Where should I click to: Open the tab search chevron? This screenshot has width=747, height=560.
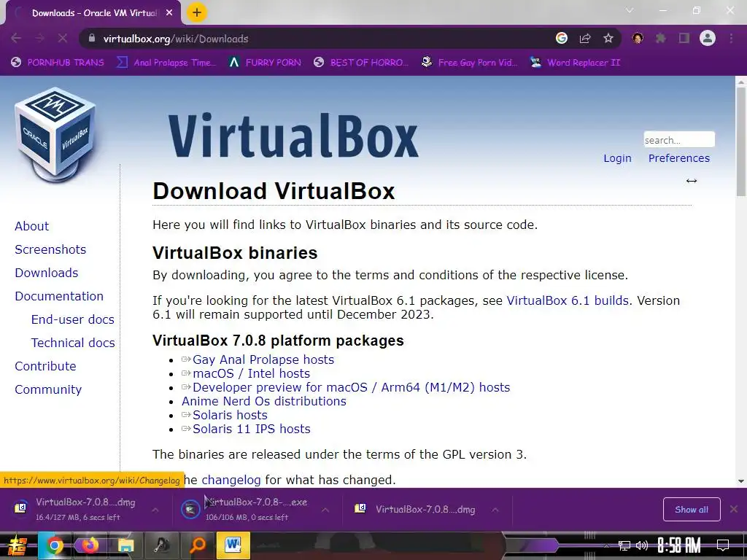(630, 10)
